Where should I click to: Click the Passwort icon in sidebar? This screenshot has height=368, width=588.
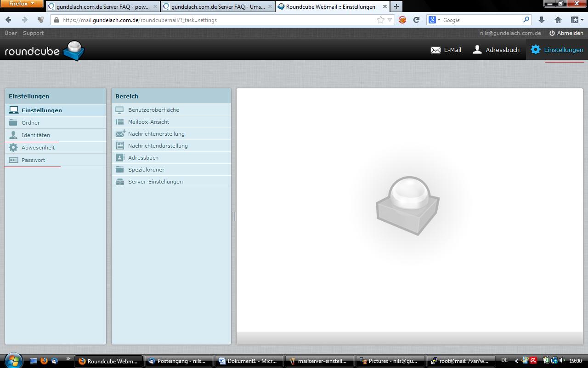coord(13,160)
